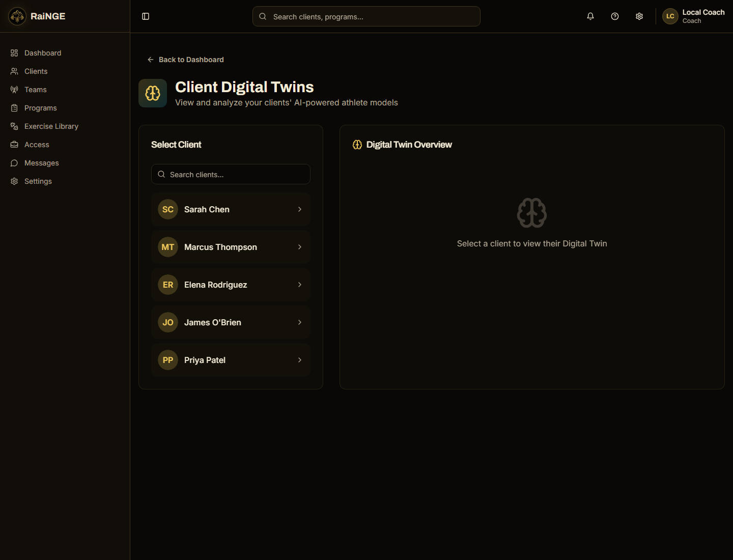Viewport: 733px width, 560px height.
Task: Click the brain icon in Digital Twin Overview header
Action: [357, 145]
